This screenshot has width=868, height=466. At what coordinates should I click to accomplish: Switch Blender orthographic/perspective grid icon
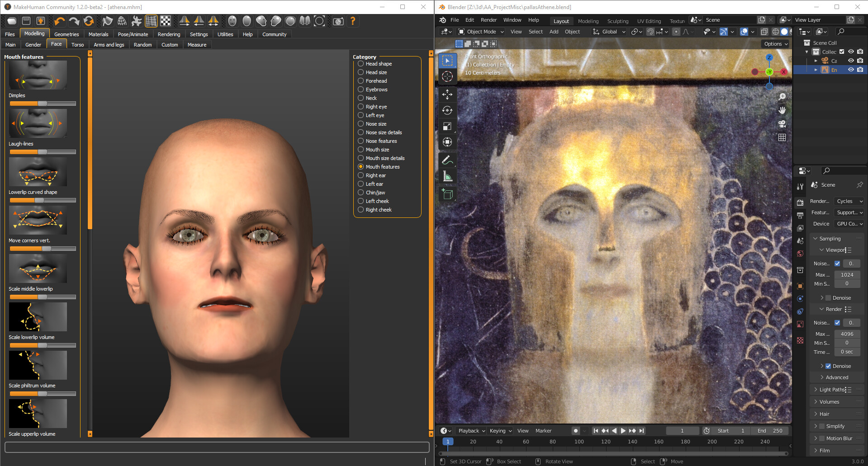[782, 137]
